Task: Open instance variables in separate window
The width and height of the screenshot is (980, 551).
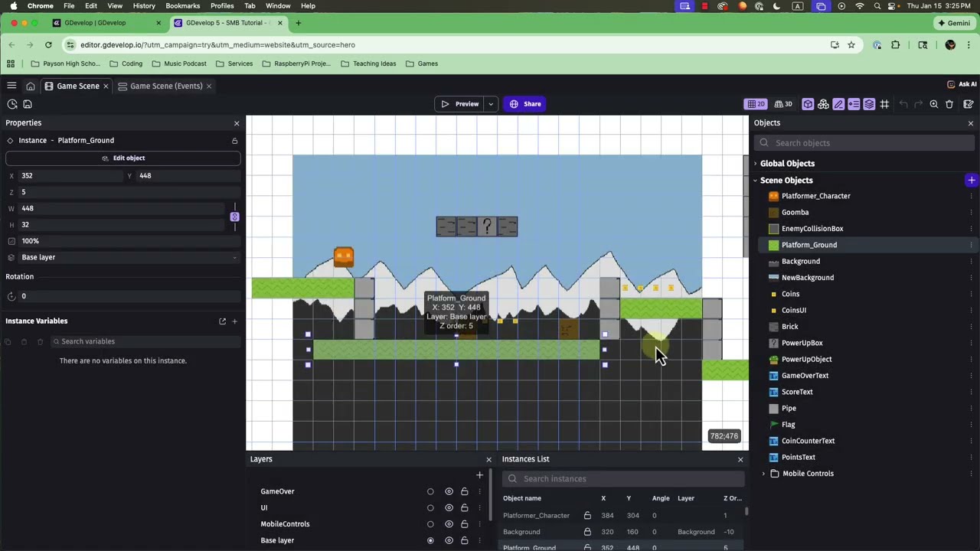Action: 223,321
